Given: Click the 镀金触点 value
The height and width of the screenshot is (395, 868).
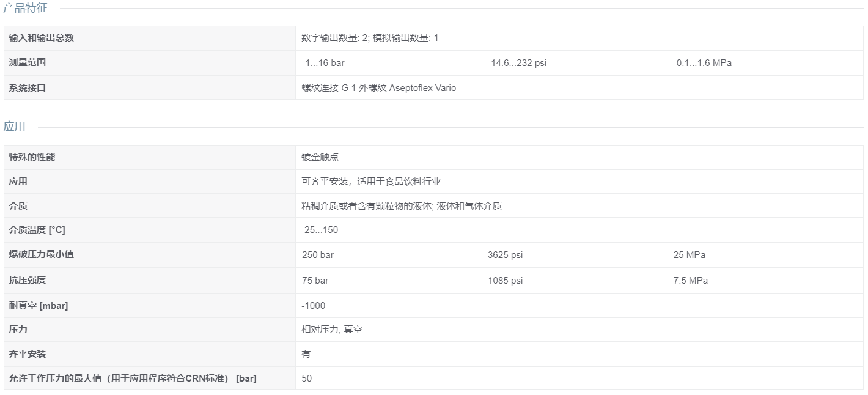Looking at the screenshot, I should 320,157.
